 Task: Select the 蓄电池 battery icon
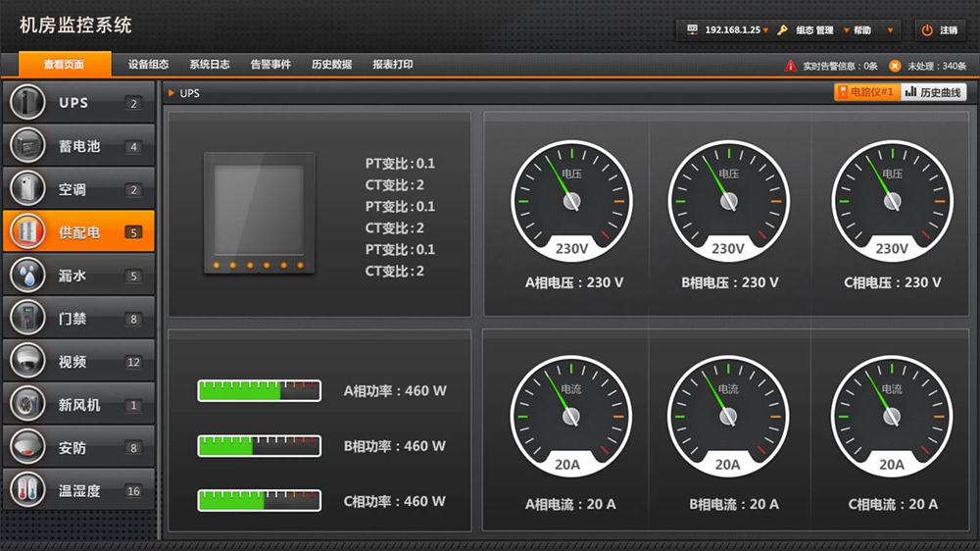28,146
